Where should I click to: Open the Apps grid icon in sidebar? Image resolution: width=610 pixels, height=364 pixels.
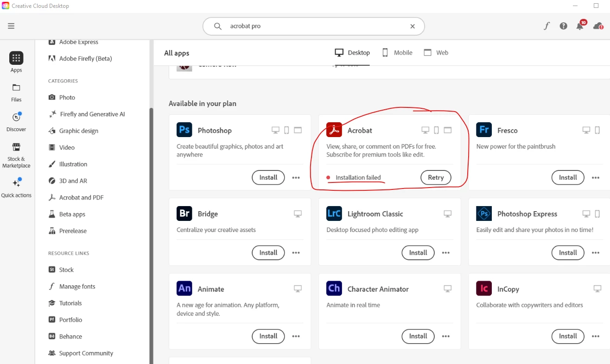click(x=16, y=58)
